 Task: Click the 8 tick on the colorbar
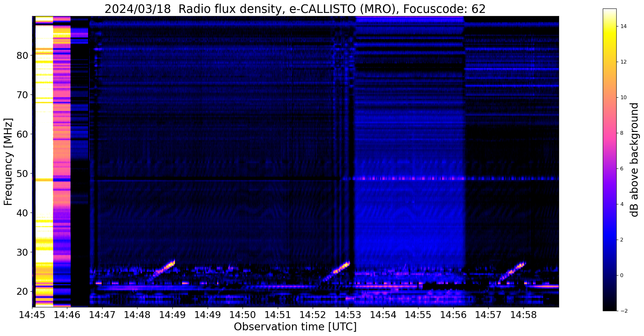click(621, 133)
